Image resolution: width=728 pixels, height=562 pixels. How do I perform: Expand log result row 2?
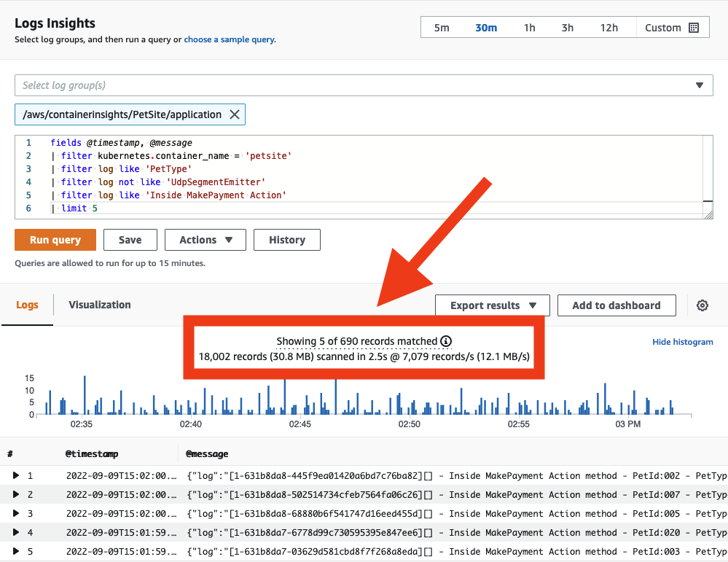click(16, 494)
